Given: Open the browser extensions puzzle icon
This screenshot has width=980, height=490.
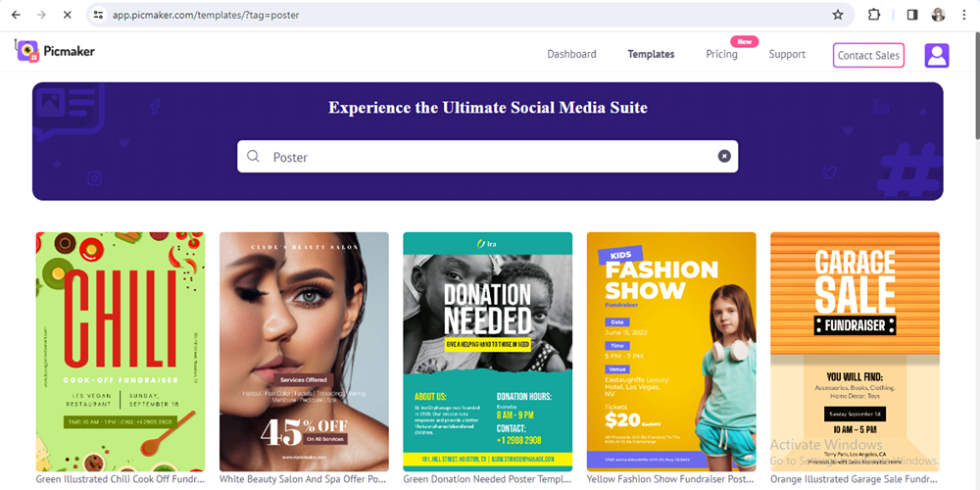Looking at the screenshot, I should 874,15.
